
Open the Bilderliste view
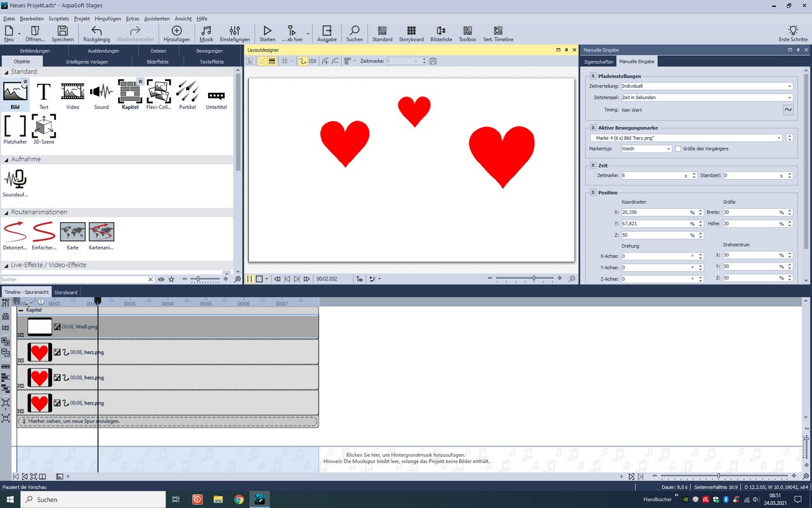(441, 34)
